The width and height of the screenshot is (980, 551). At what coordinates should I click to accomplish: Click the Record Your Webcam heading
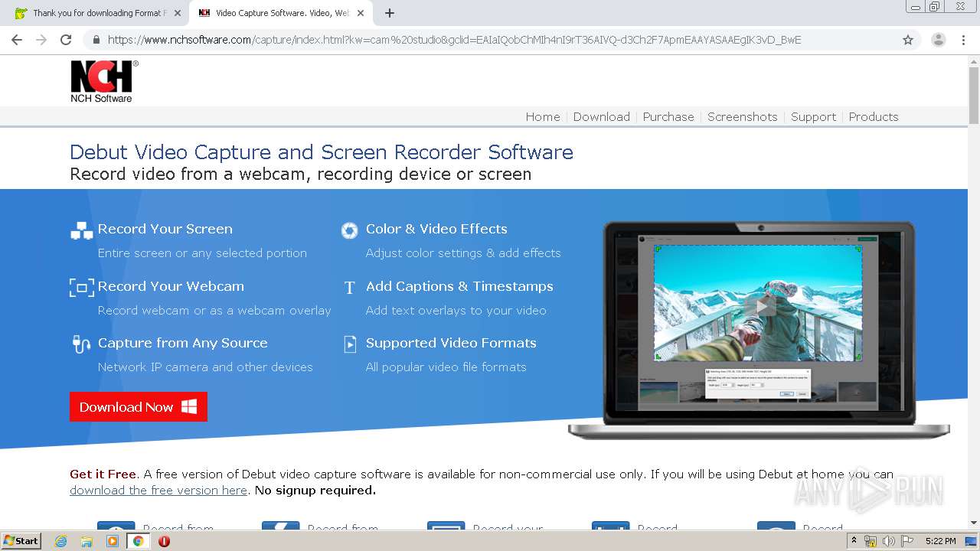[x=171, y=286]
